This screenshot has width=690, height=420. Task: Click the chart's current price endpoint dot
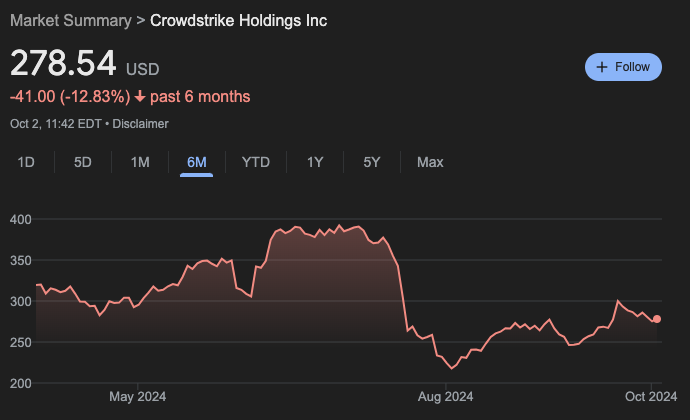coord(657,319)
